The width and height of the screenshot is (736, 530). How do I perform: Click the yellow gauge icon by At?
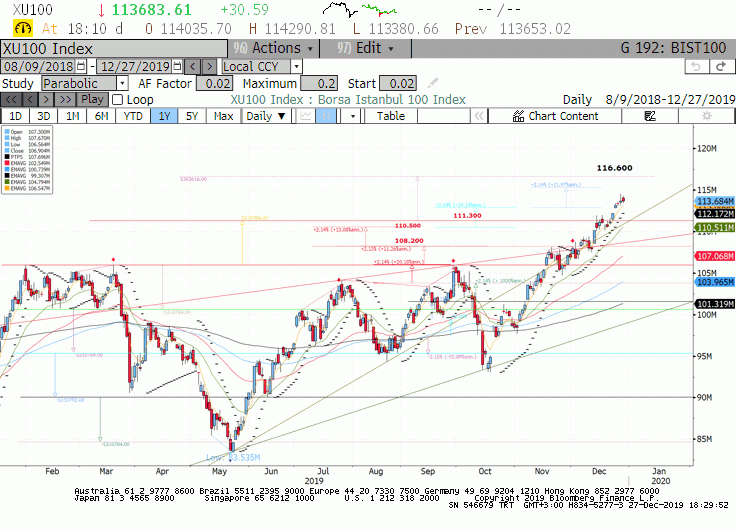point(23,29)
